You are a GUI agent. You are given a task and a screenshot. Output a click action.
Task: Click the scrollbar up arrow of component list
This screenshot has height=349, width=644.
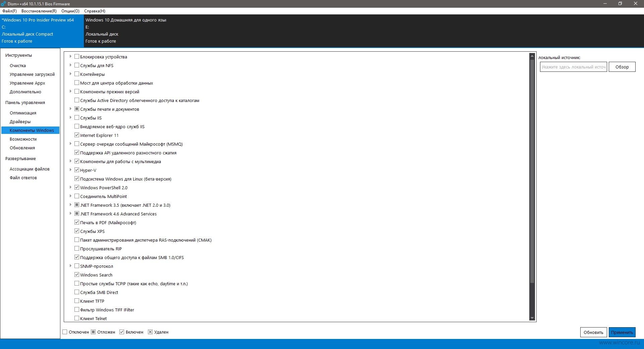[x=532, y=56]
